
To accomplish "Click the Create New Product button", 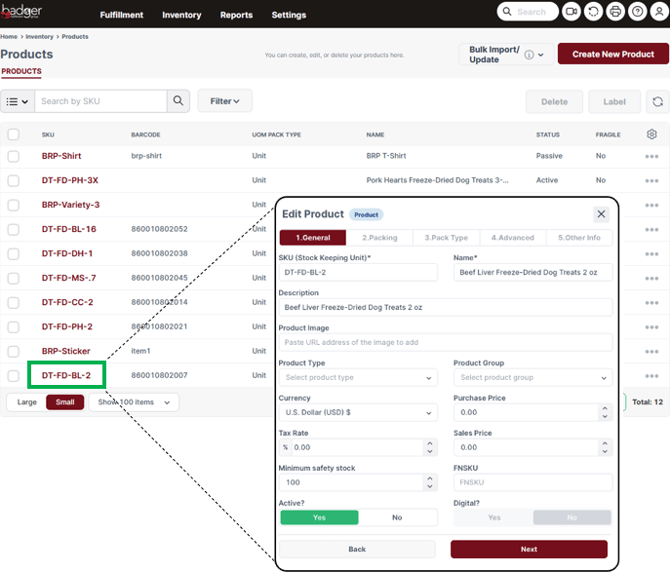I will (613, 54).
